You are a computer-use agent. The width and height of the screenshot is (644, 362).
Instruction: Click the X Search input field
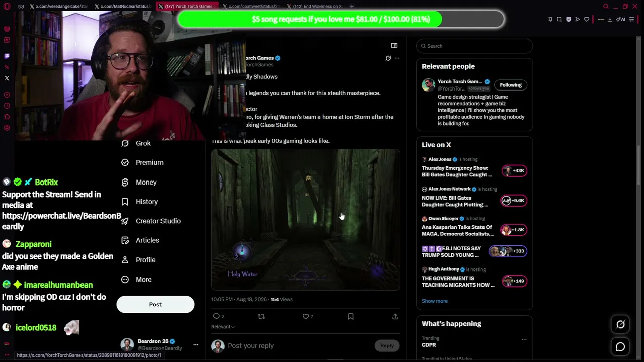tap(474, 46)
